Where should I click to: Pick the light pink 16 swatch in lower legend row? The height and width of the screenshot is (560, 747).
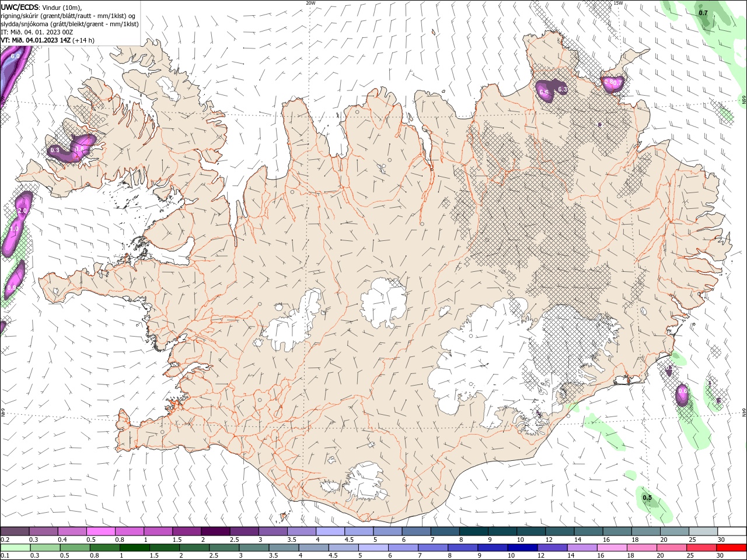click(612, 548)
